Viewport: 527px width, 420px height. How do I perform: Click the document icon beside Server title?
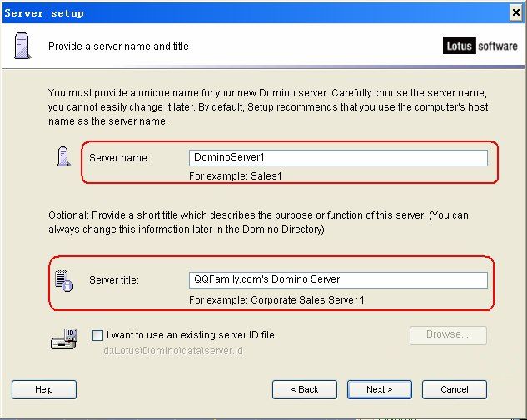coord(64,280)
